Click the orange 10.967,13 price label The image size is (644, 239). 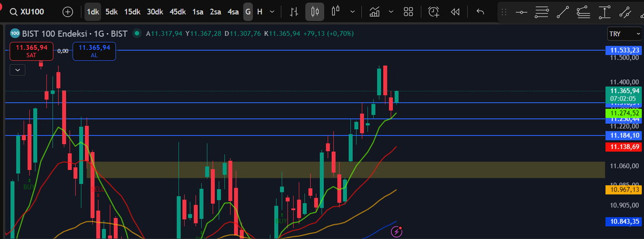tap(624, 189)
